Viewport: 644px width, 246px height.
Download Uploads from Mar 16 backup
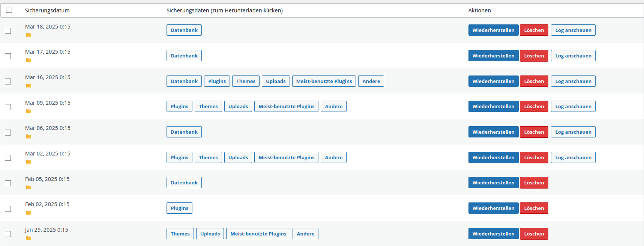[275, 81]
